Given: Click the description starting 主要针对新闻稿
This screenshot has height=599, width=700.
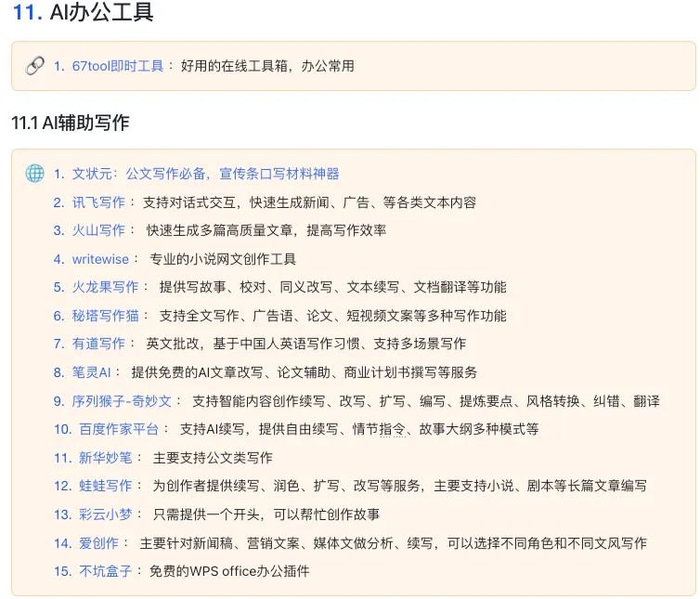Looking at the screenshot, I should click(394, 543).
